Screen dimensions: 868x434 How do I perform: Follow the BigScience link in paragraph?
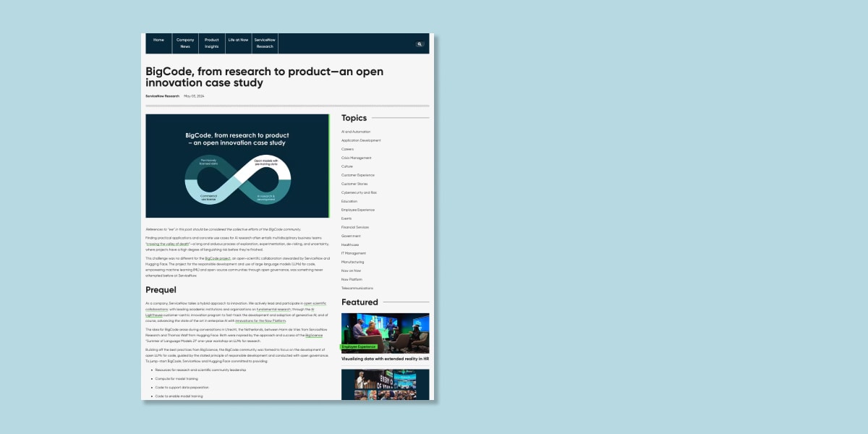(x=314, y=335)
